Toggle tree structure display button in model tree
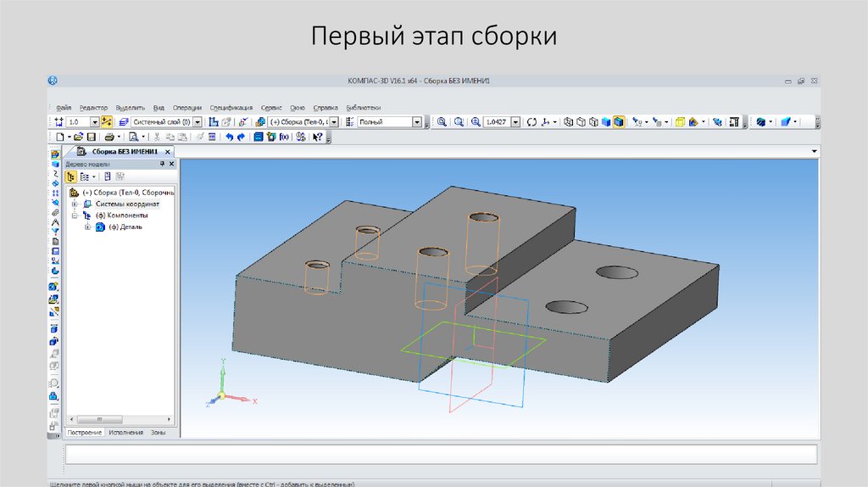Viewport: 868px width, 487px height. [x=71, y=176]
